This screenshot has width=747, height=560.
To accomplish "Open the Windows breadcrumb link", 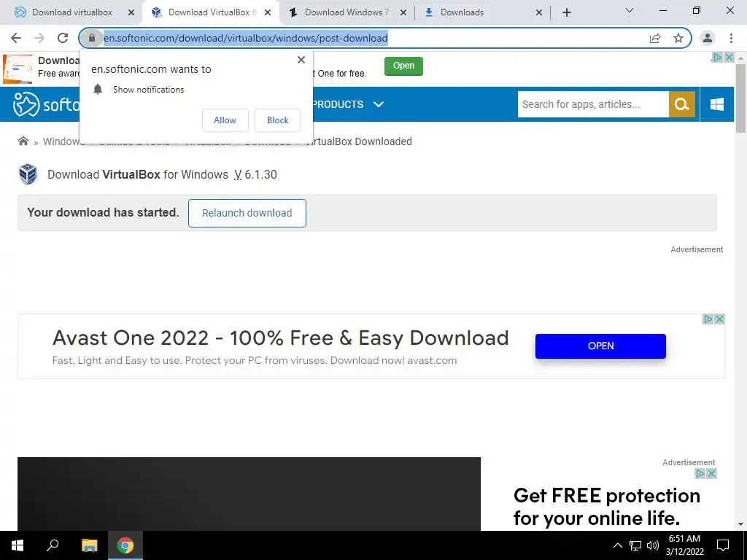I will click(62, 141).
